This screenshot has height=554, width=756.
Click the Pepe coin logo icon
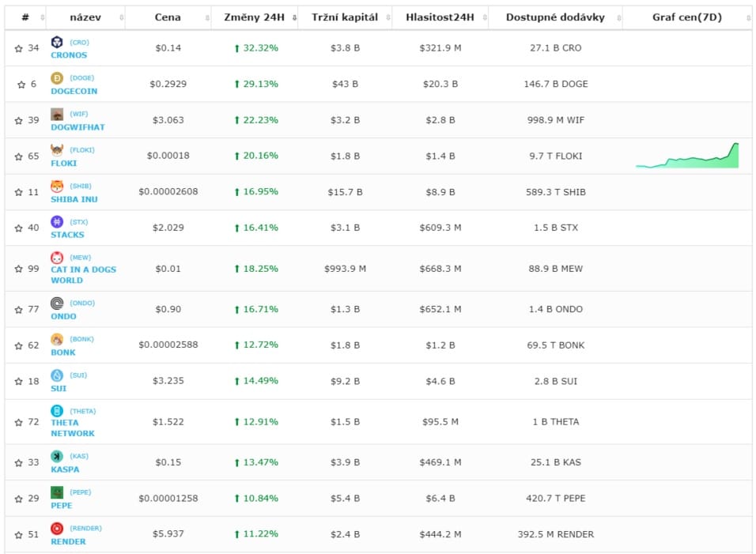[x=57, y=492]
